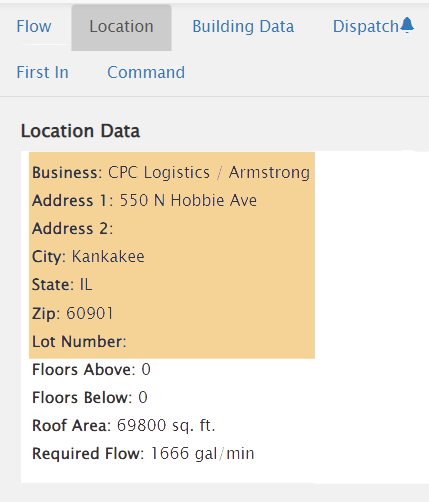Go to the First In tab
Viewport: 429px width, 502px height.
43,72
